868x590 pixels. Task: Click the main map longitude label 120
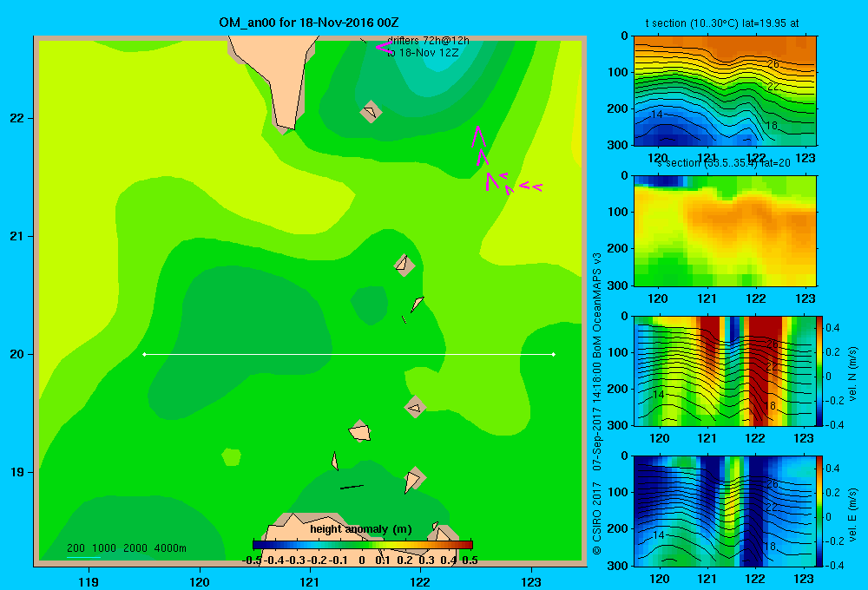pos(200,581)
